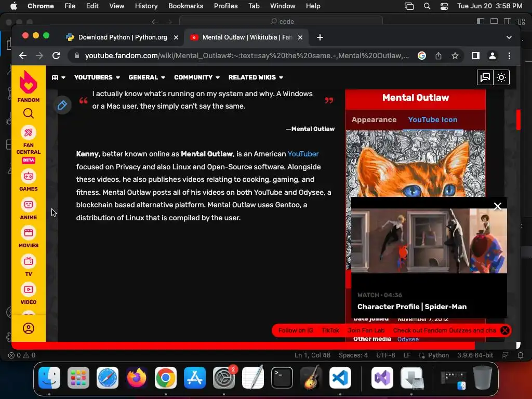Image resolution: width=532 pixels, height=399 pixels.
Task: Expand the GENERAL dropdown
Action: [x=147, y=77]
